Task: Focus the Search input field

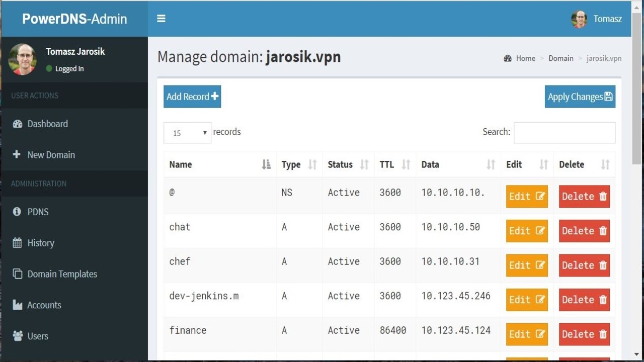Action: pos(564,133)
